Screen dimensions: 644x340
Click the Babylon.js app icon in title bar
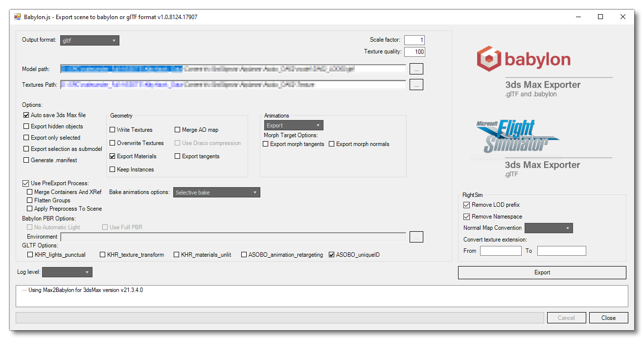point(18,17)
